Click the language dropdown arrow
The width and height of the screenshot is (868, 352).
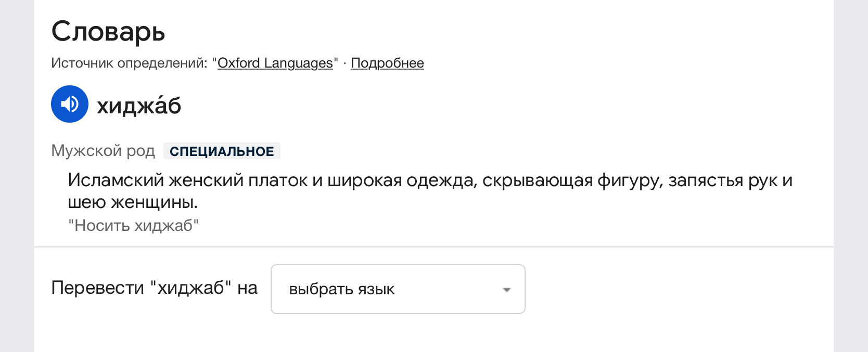click(x=506, y=290)
